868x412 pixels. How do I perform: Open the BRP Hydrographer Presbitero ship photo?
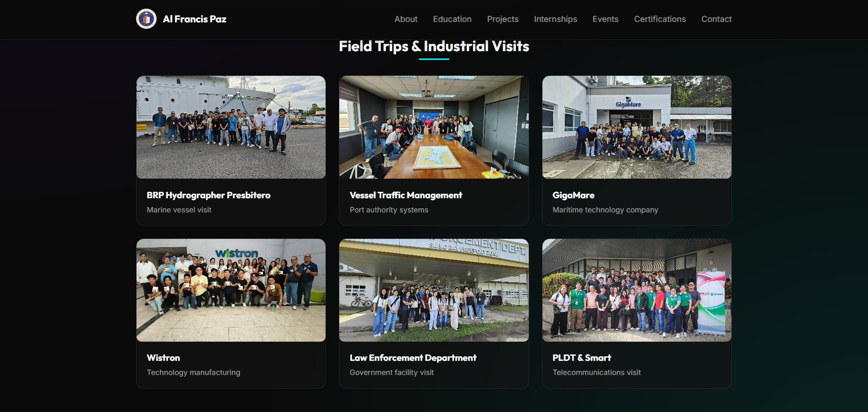[231, 127]
